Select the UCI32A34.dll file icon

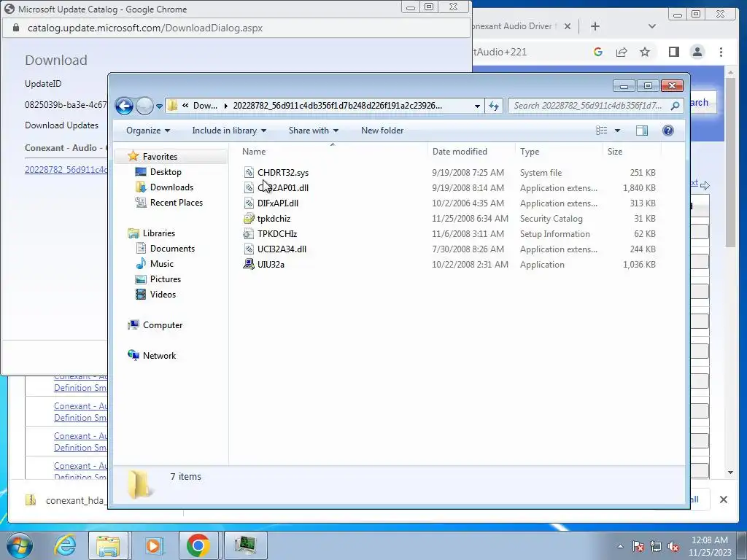click(249, 249)
